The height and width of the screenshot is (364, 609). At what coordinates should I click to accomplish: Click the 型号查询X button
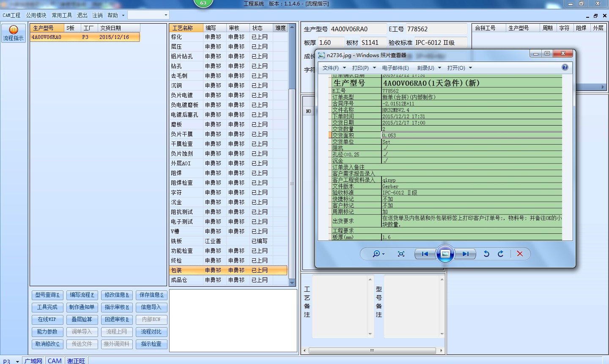pyautogui.click(x=47, y=295)
